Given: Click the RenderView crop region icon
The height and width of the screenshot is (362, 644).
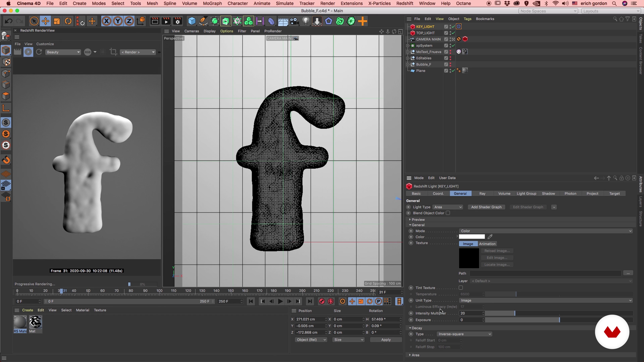Looking at the screenshot, I should pyautogui.click(x=113, y=52).
